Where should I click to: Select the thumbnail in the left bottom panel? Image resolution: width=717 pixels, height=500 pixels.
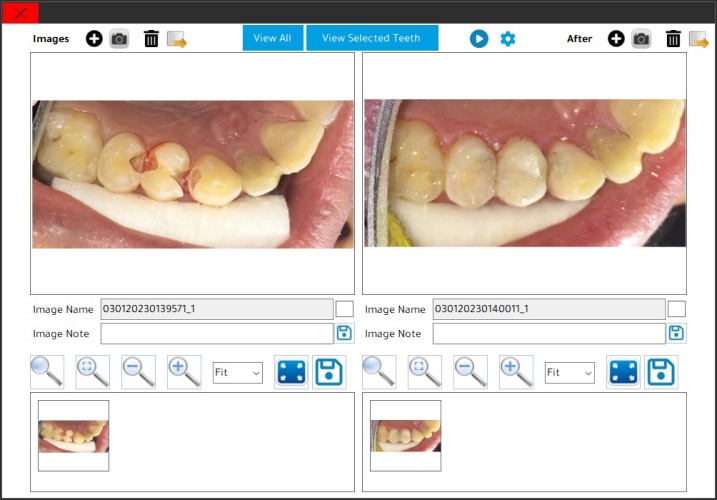point(73,436)
